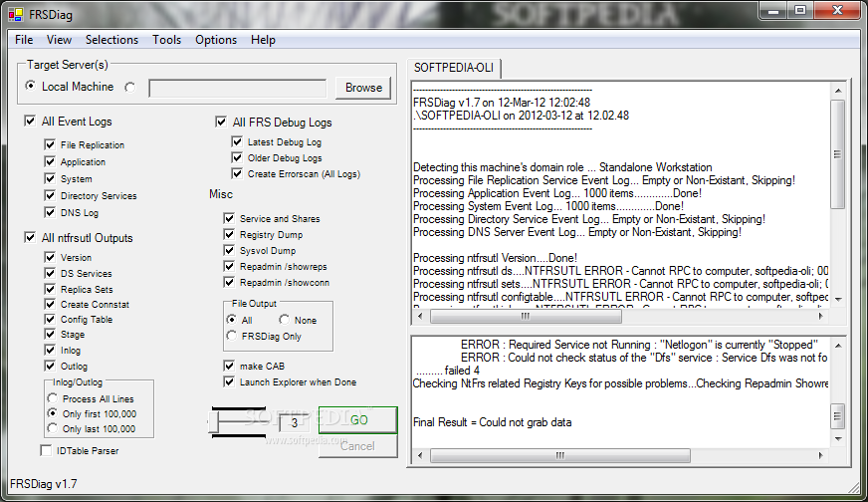Click the target server name input field
This screenshot has height=502, width=868.
pyautogui.click(x=238, y=88)
